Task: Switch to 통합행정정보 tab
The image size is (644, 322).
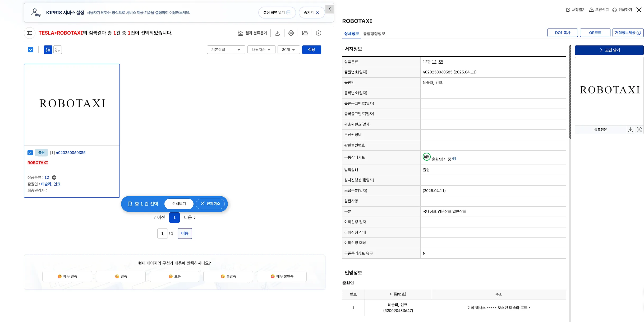Action: pos(374,34)
